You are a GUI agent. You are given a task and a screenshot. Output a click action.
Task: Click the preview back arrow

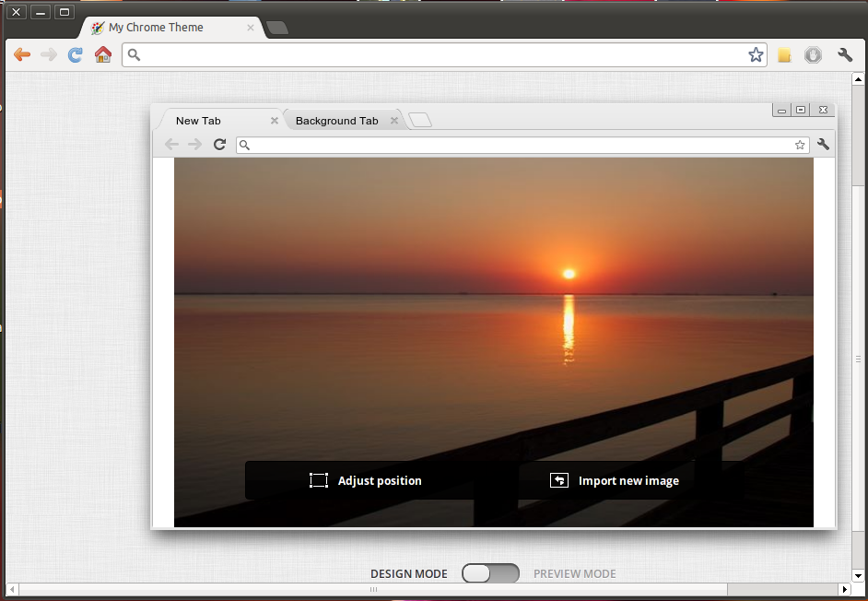point(171,145)
